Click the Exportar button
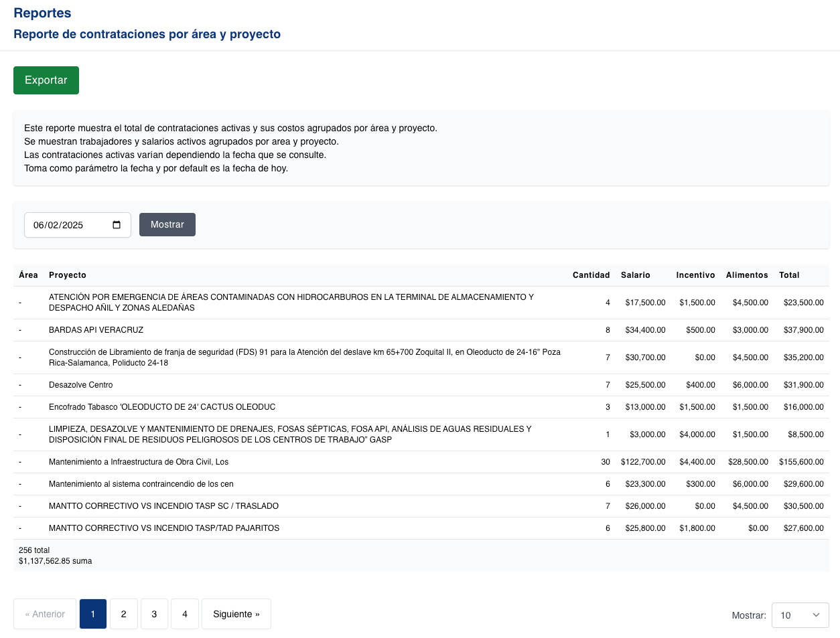The width and height of the screenshot is (840, 638). [x=46, y=80]
